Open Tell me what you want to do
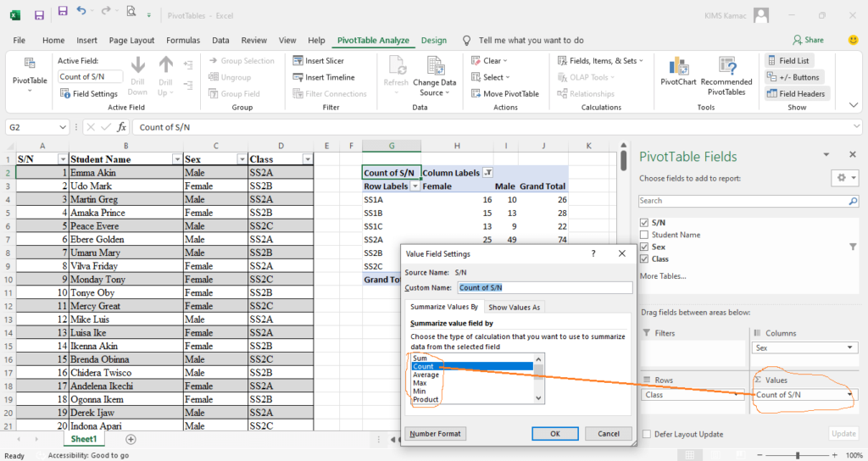This screenshot has height=461, width=868. pos(531,41)
